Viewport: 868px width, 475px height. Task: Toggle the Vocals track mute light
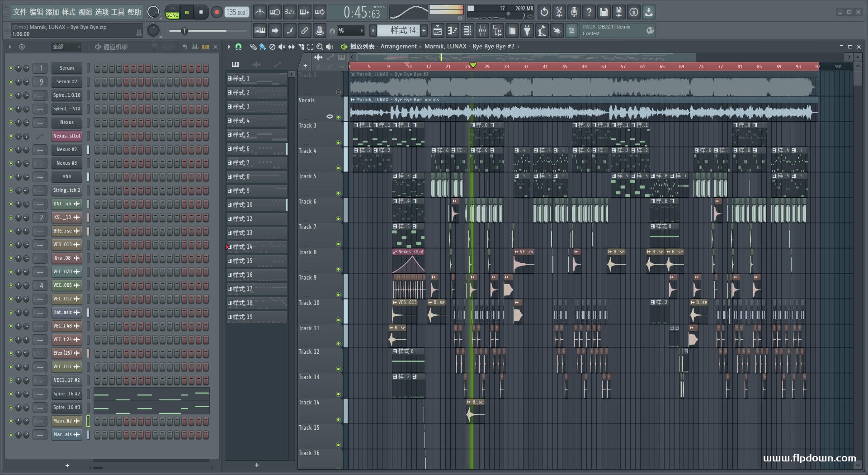tap(338, 117)
